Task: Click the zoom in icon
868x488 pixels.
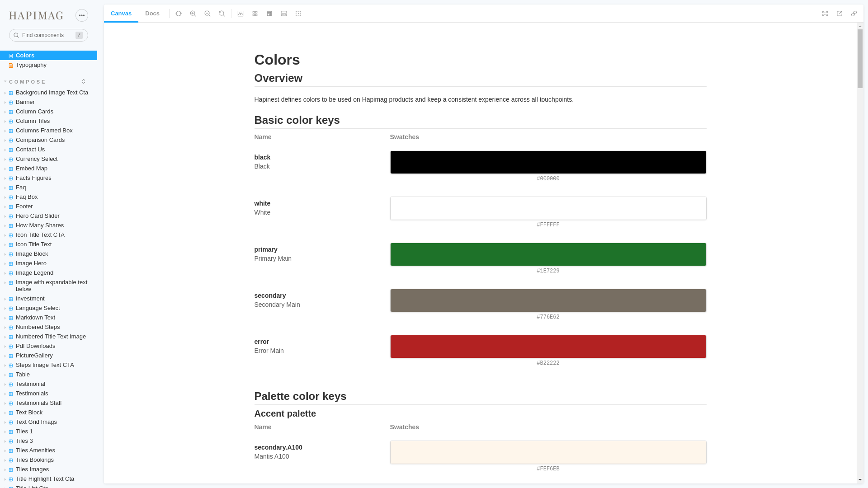Action: pyautogui.click(x=193, y=14)
